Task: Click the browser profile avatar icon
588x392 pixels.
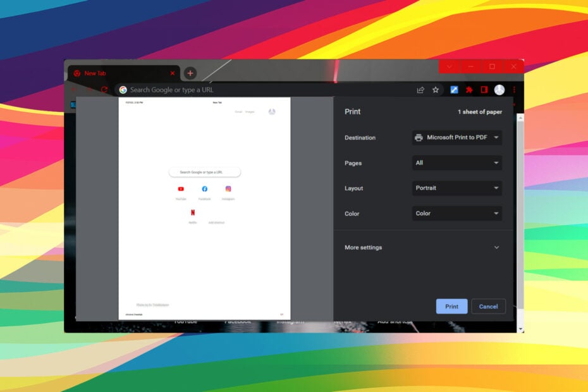Action: (499, 89)
